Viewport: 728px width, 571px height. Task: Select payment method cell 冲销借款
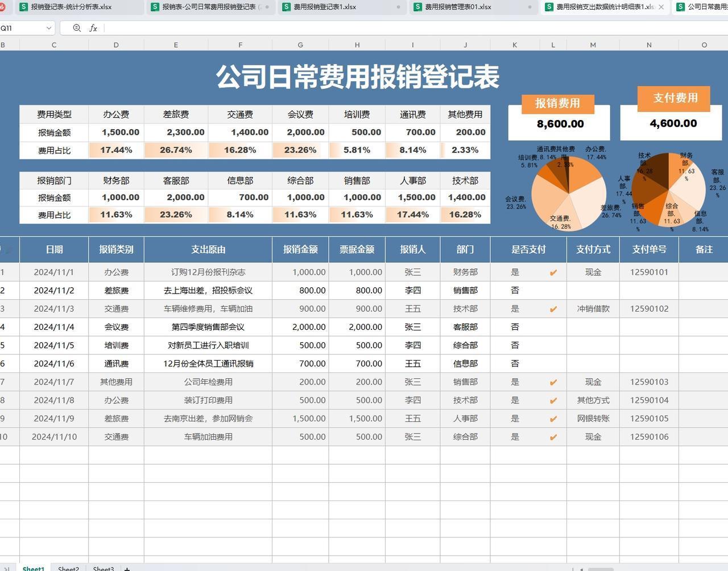pyautogui.click(x=593, y=309)
